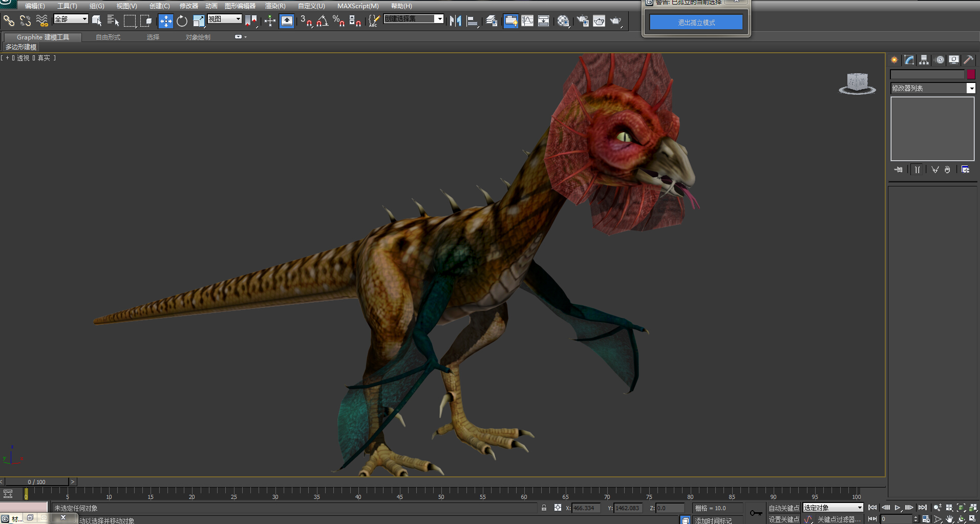The height and width of the screenshot is (524, 980).
Task: Toggle spinner snap
Action: coord(355,20)
